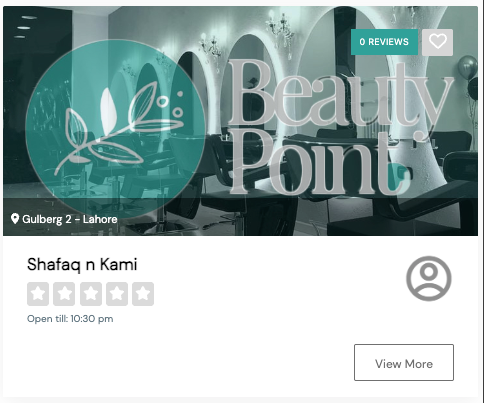484x403 pixels.
Task: Click the location pin icon
Action: tap(15, 219)
